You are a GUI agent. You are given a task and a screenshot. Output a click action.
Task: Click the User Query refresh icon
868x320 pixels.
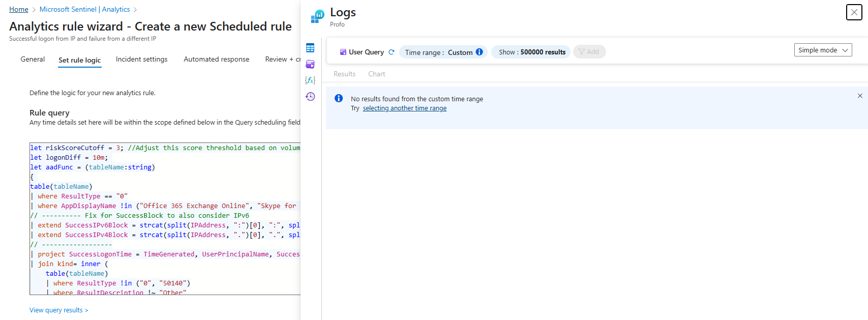click(392, 52)
